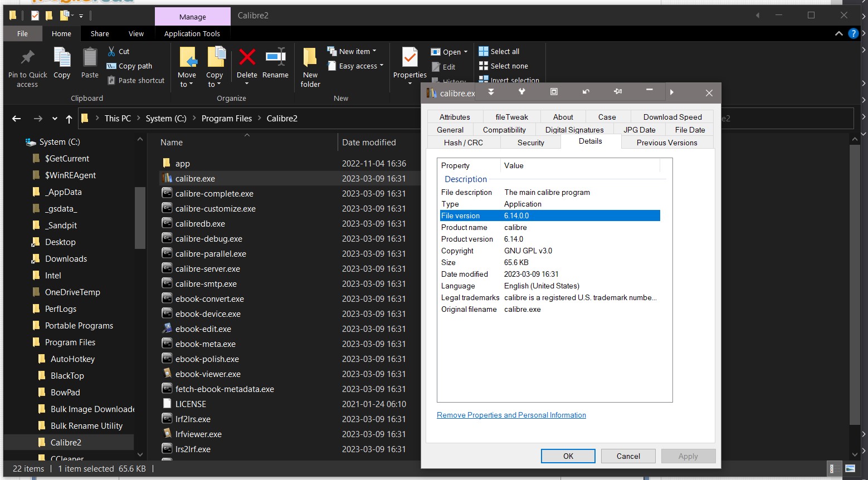Open the View ribbon tab
The width and height of the screenshot is (868, 480).
pyautogui.click(x=136, y=33)
